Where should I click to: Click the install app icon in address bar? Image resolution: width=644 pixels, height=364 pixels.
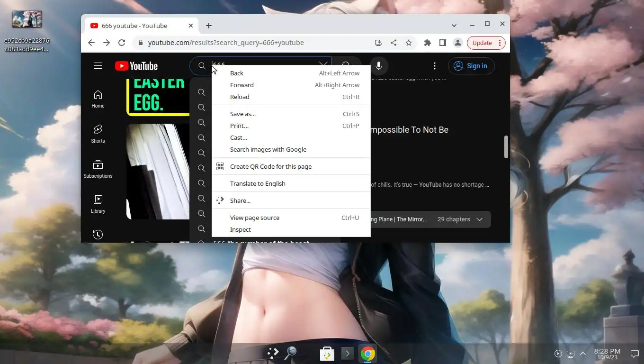pyautogui.click(x=378, y=43)
